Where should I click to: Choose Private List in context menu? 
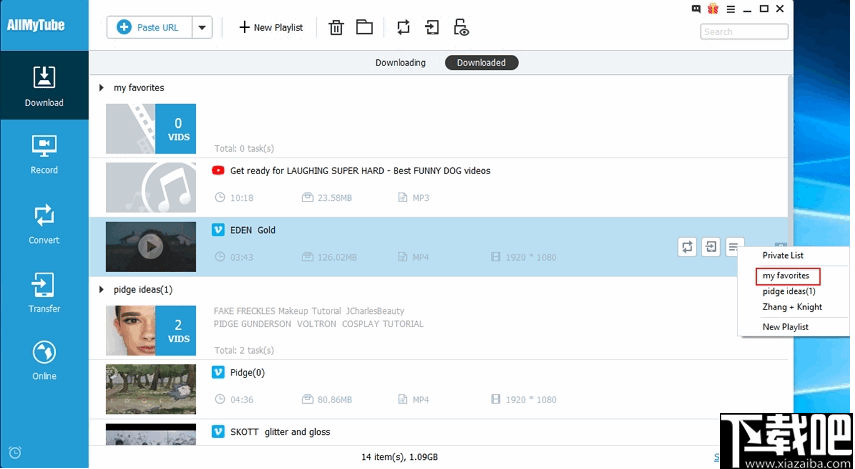[x=782, y=255]
